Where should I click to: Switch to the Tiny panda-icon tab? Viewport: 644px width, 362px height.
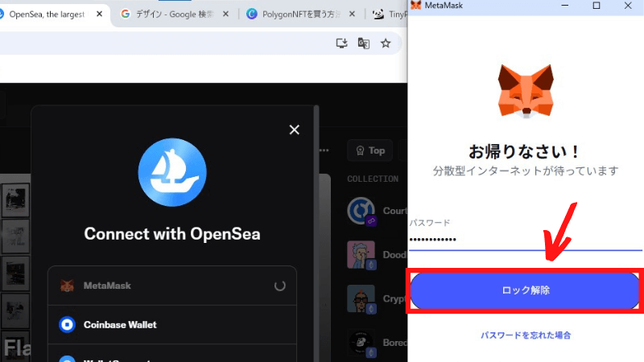(389, 14)
